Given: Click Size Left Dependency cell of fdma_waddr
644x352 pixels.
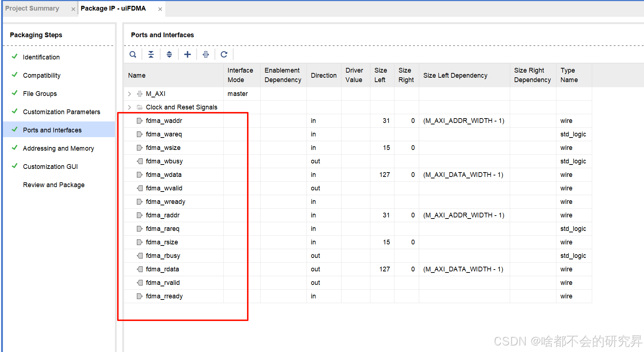Looking at the screenshot, I should click(464, 121).
